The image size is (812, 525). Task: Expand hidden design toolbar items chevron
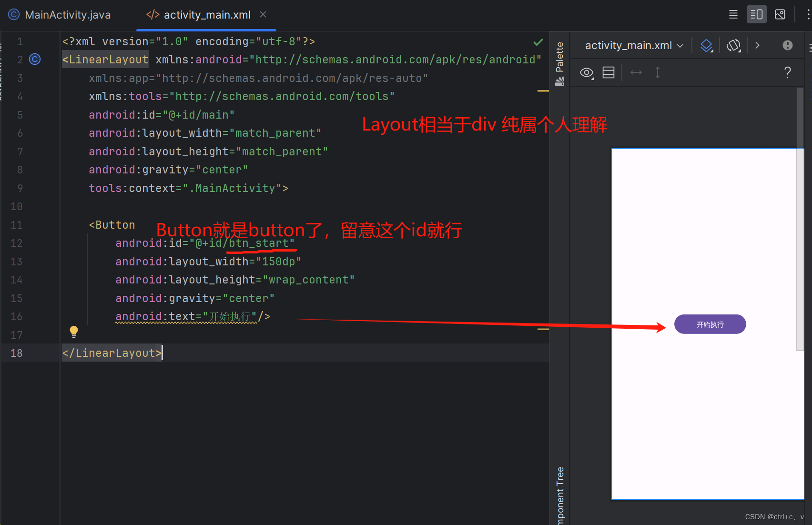[757, 45]
